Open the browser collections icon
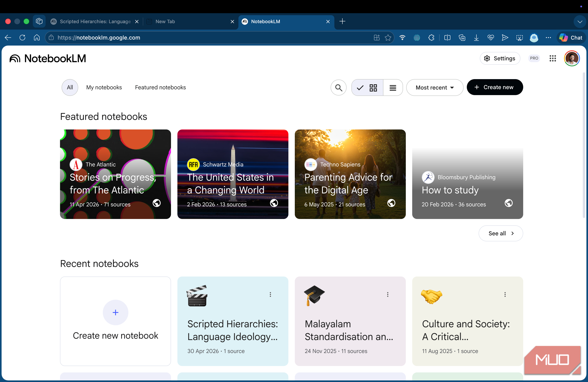588x382 pixels. pos(462,38)
